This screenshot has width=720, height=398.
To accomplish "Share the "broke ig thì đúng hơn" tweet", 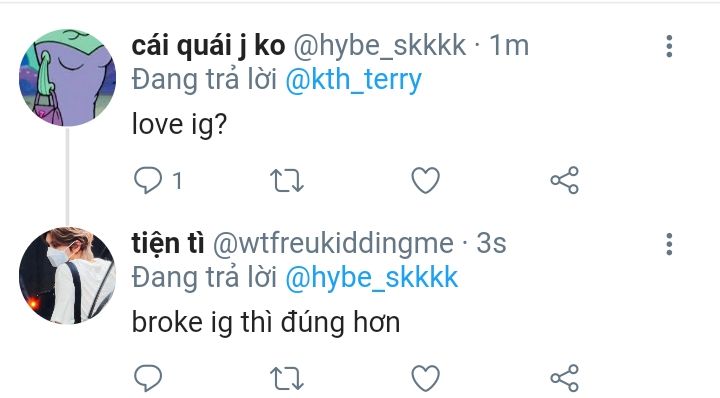I will (x=565, y=378).
